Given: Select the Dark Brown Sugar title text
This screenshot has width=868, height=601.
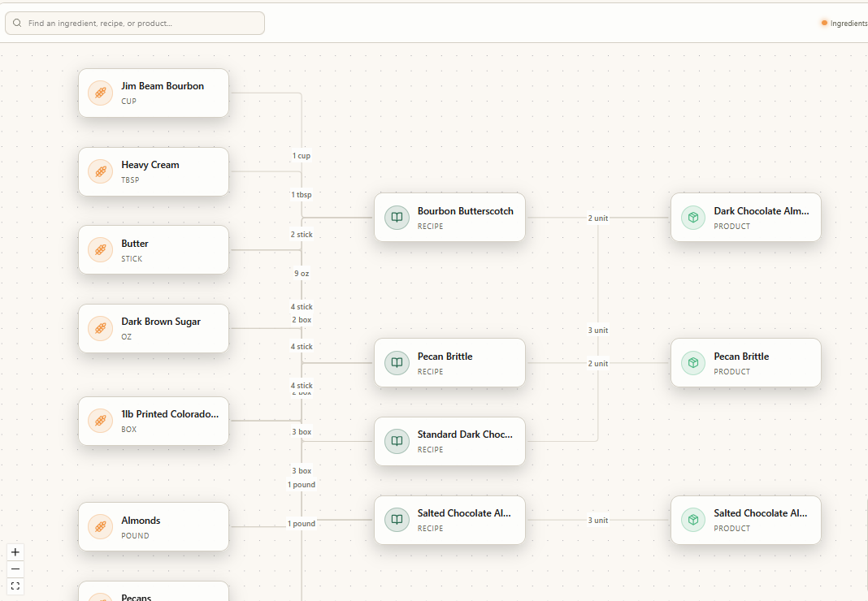Looking at the screenshot, I should (161, 322).
